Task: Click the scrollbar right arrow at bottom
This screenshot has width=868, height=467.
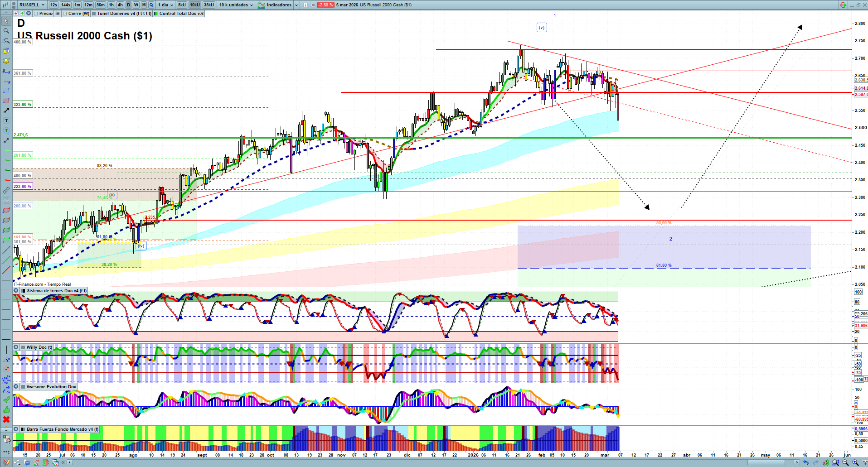Action: (797, 462)
